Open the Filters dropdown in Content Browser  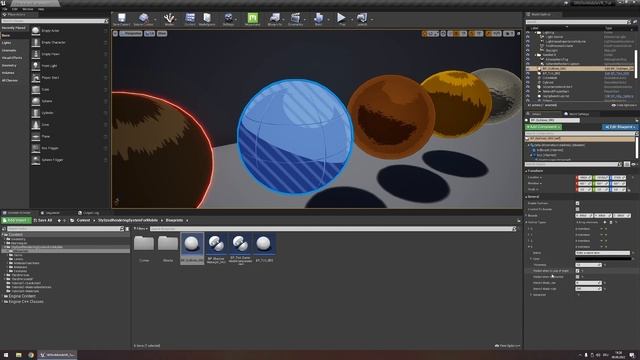[141, 229]
